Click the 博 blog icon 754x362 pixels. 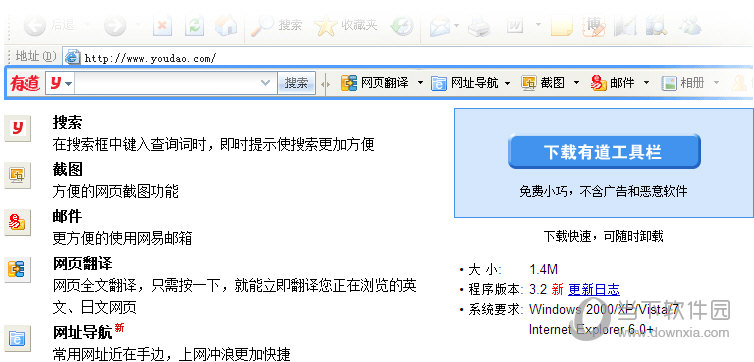pos(593,26)
